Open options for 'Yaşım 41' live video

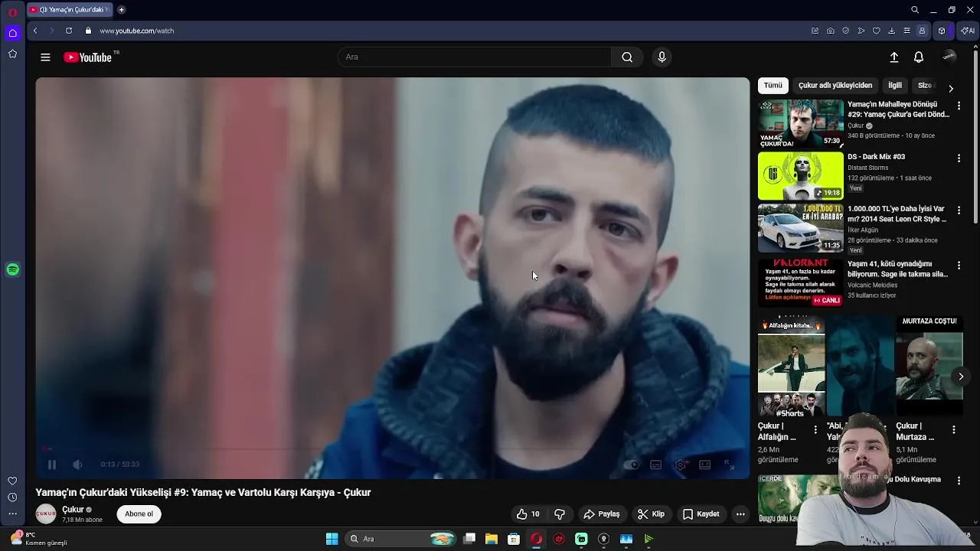959,266
